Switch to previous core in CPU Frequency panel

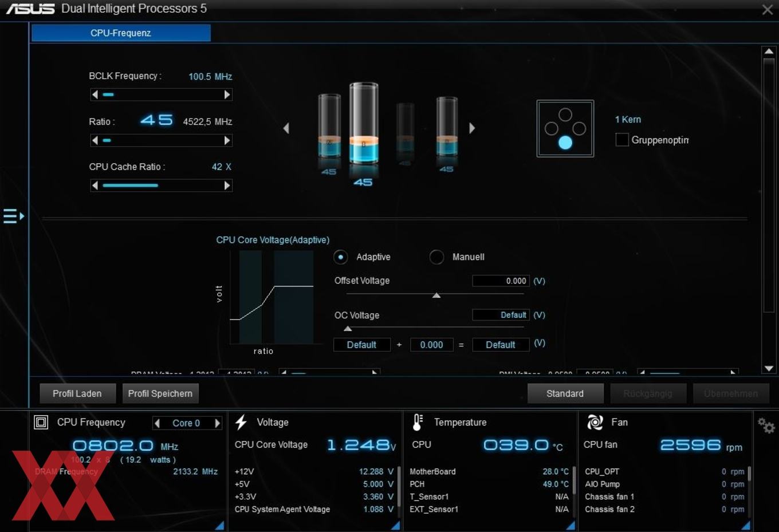click(x=157, y=423)
